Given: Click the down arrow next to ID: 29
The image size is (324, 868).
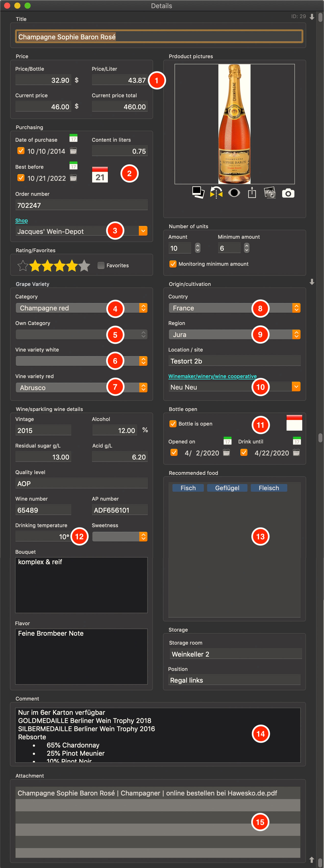Looking at the screenshot, I should click(312, 17).
